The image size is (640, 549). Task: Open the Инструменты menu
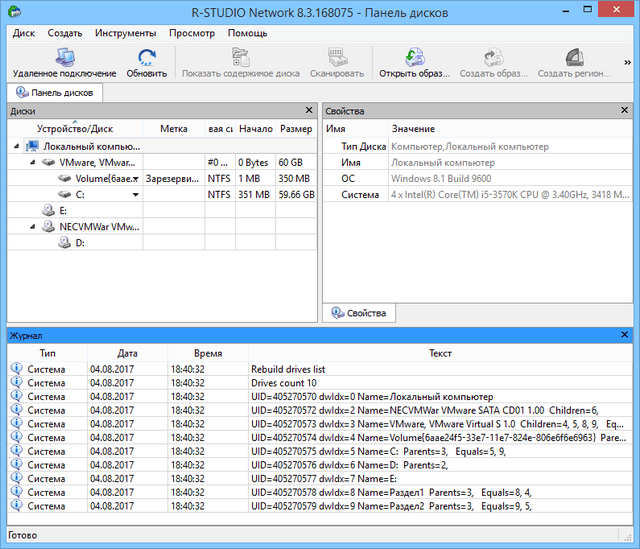pyautogui.click(x=125, y=33)
